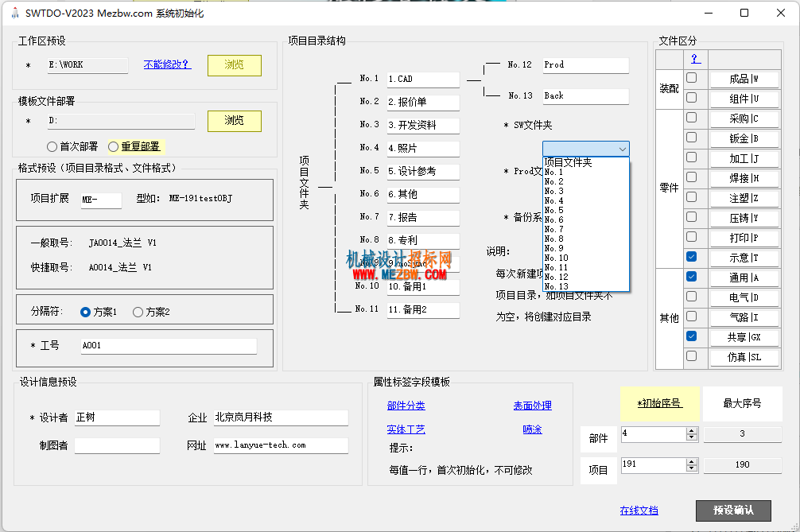Open the 部件分类 link
The width and height of the screenshot is (800, 532).
406,406
